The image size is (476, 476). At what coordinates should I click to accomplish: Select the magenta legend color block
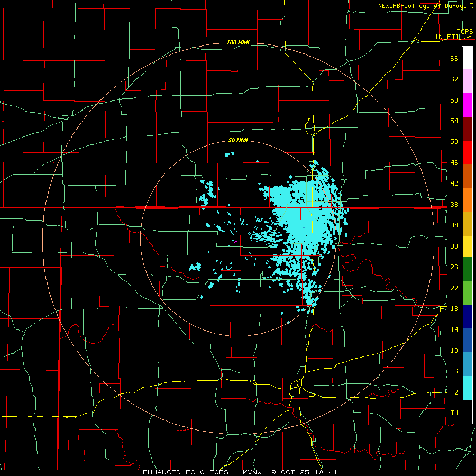point(467,105)
